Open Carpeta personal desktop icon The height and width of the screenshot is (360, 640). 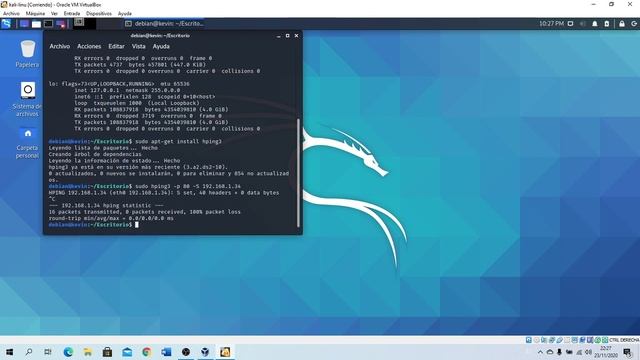pos(27,142)
